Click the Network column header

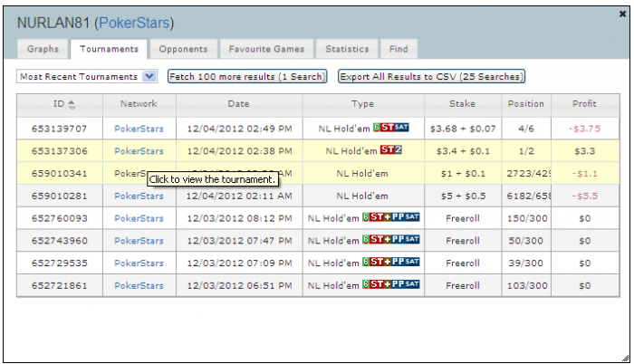point(139,104)
